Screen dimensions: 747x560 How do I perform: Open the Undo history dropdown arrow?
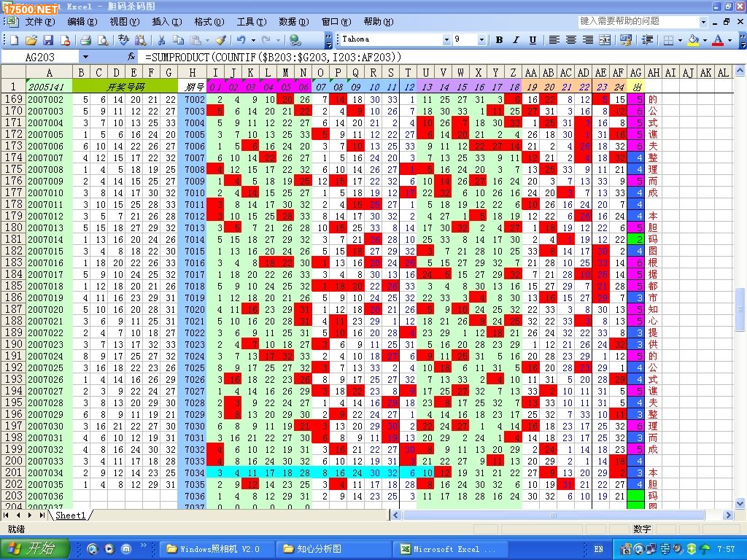253,41
